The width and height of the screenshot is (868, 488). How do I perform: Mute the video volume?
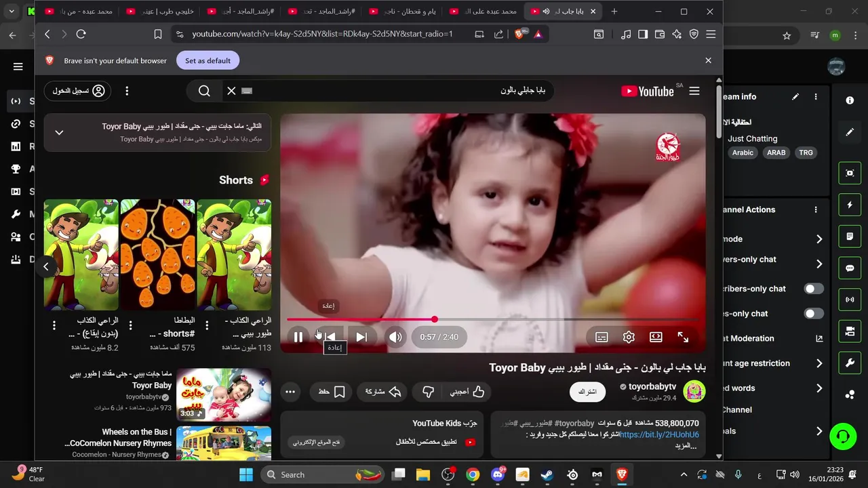point(396,337)
